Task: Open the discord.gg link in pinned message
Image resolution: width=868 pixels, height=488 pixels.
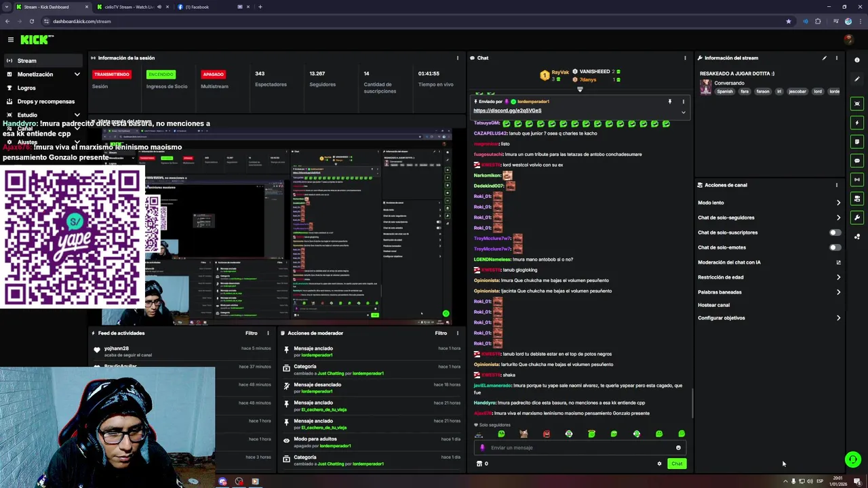Action: tap(507, 110)
